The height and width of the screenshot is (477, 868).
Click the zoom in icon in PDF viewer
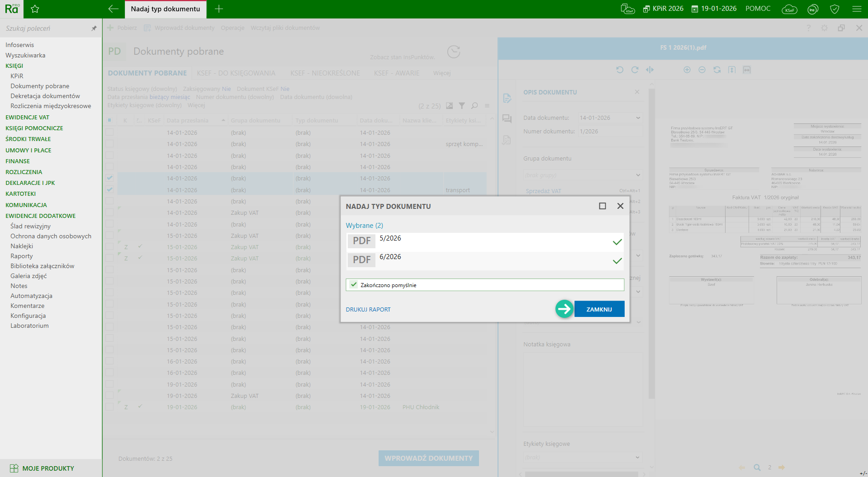[x=687, y=70]
